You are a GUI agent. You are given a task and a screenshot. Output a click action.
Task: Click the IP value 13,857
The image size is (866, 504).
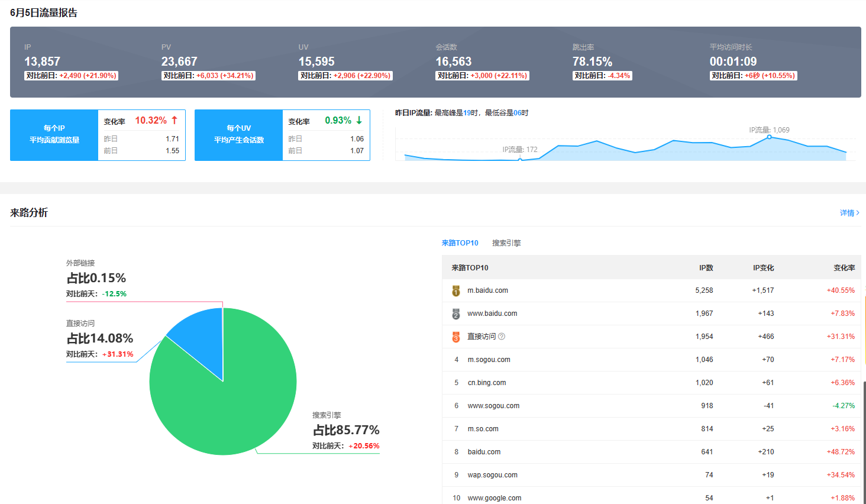pyautogui.click(x=42, y=62)
